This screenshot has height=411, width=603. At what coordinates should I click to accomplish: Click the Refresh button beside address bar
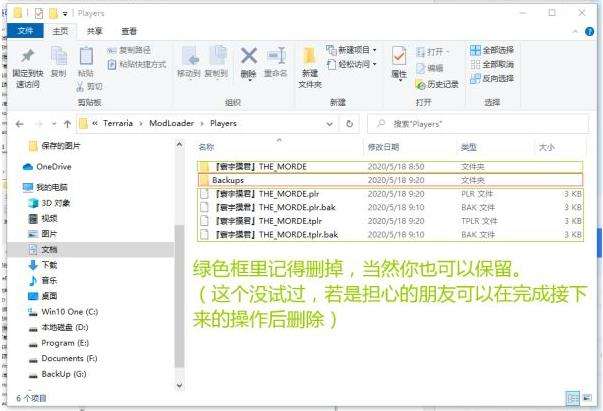click(x=349, y=124)
